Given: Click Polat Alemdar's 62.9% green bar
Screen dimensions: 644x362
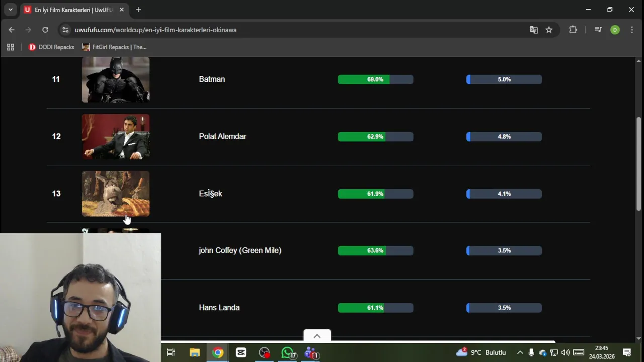Looking at the screenshot, I should click(x=375, y=137).
